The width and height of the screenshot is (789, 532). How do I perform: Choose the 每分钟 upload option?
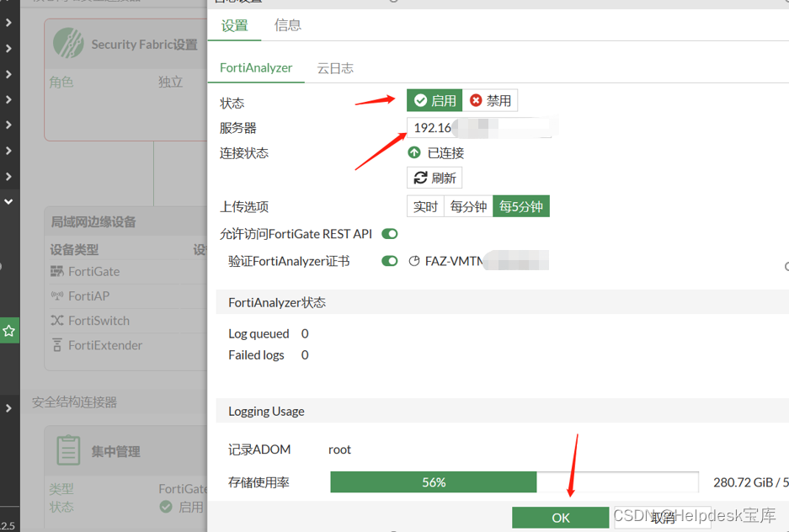[x=468, y=207]
